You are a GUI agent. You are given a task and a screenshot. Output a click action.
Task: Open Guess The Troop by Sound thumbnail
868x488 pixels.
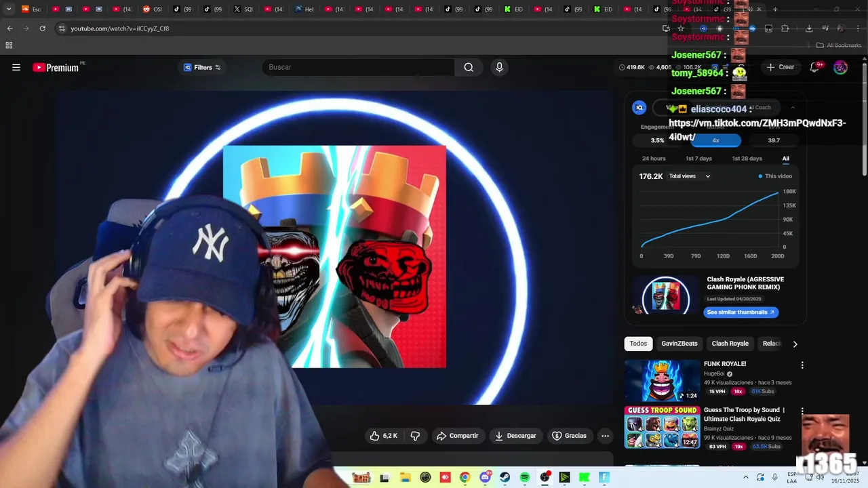(x=662, y=427)
